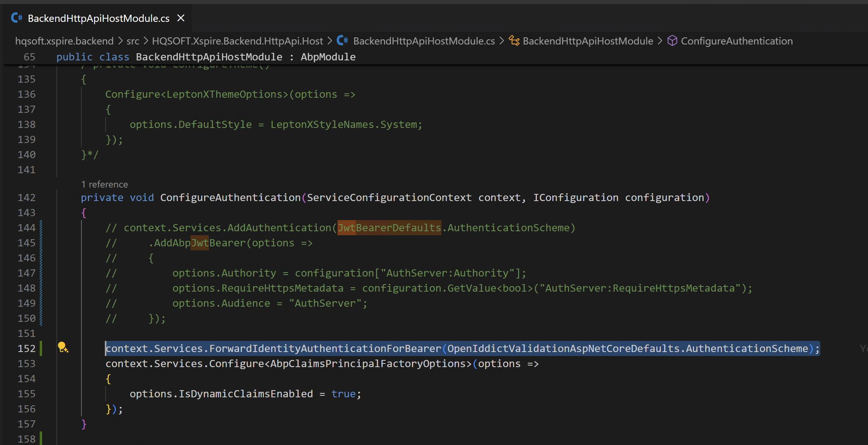Open the ConfigureAuthentication method breadcrumb
The height and width of the screenshot is (445, 868).
(x=737, y=41)
